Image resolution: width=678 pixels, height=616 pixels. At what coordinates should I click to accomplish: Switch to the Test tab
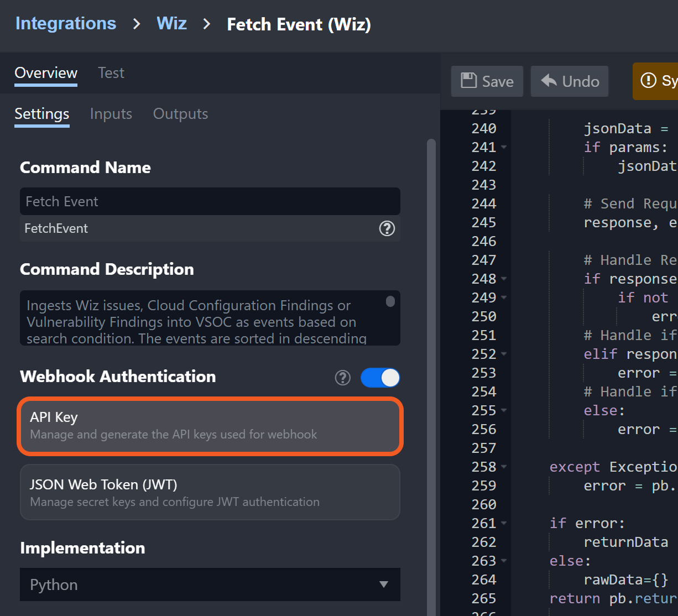coord(111,73)
